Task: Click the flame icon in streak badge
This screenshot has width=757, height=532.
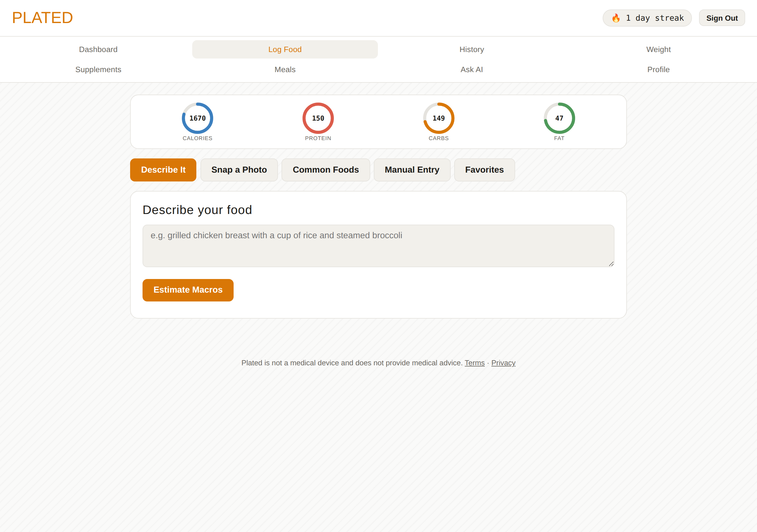Action: [616, 18]
